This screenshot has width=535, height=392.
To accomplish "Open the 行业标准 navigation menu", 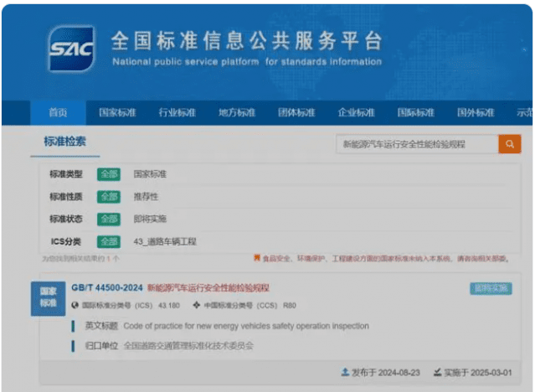I will click(x=176, y=113).
